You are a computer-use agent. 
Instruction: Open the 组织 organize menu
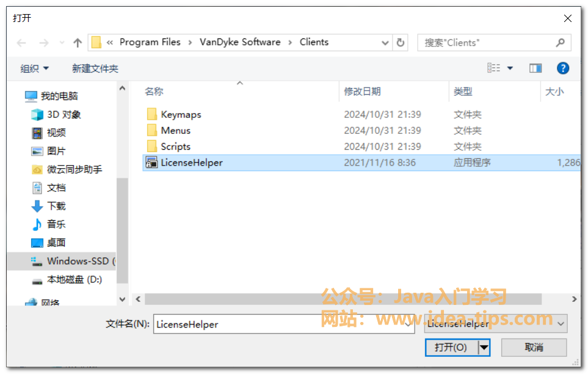tap(35, 68)
